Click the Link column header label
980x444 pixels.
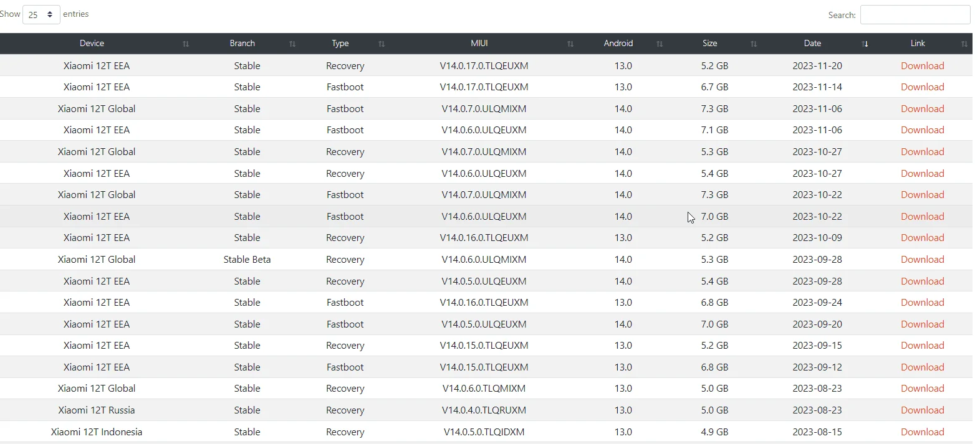click(x=918, y=43)
